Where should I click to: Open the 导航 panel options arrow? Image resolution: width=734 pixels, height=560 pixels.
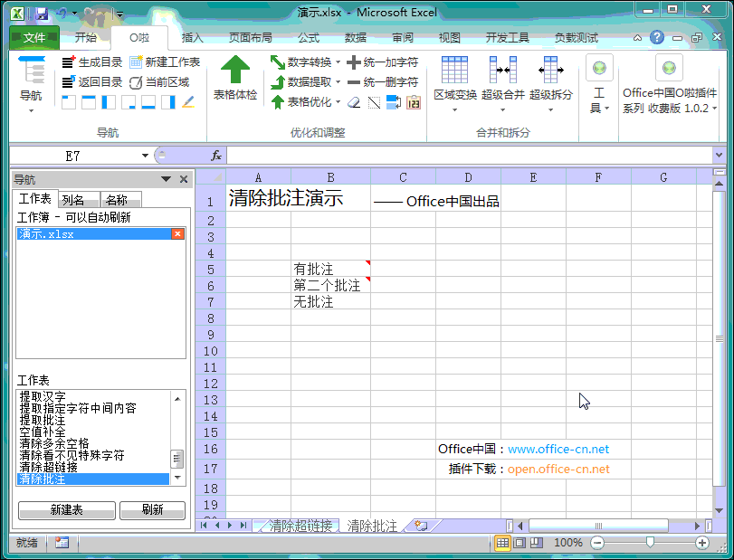(x=166, y=179)
